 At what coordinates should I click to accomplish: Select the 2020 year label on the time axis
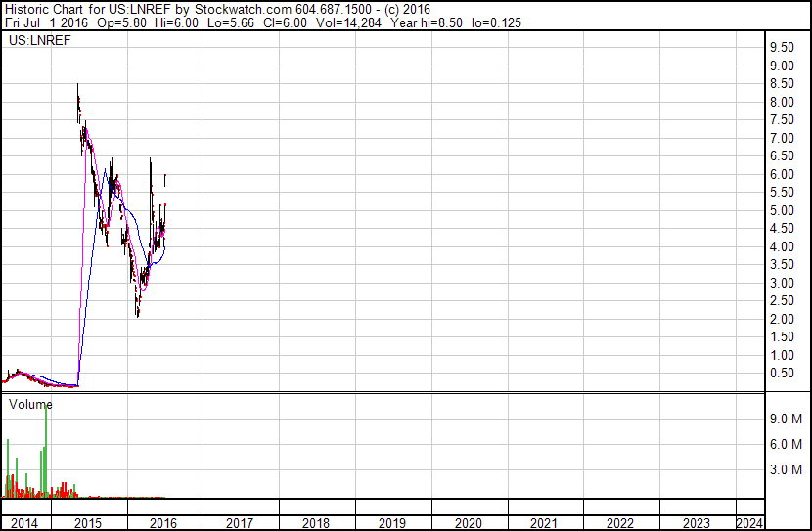pos(469,523)
